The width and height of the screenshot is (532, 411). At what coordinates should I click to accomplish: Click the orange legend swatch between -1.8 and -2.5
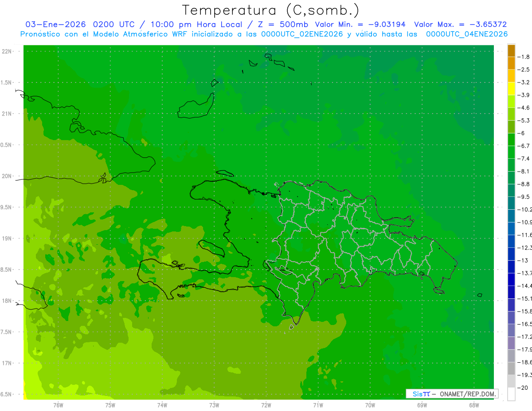coord(511,63)
